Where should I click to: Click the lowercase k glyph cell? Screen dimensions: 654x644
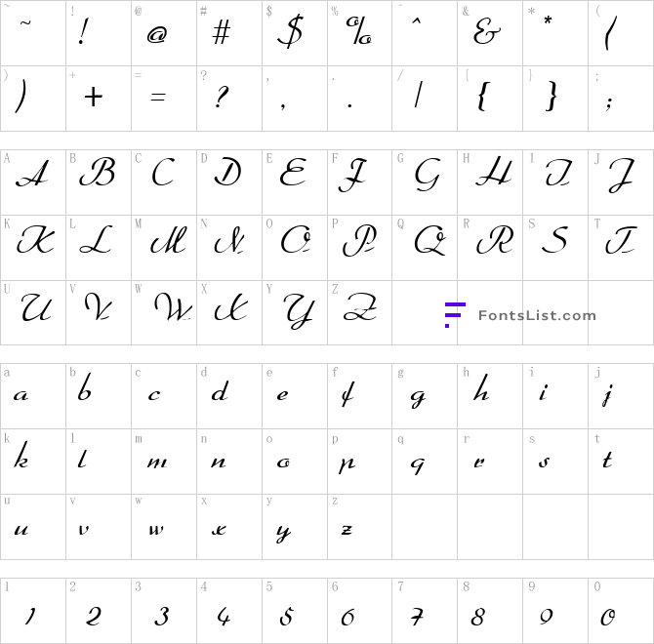coord(33,462)
